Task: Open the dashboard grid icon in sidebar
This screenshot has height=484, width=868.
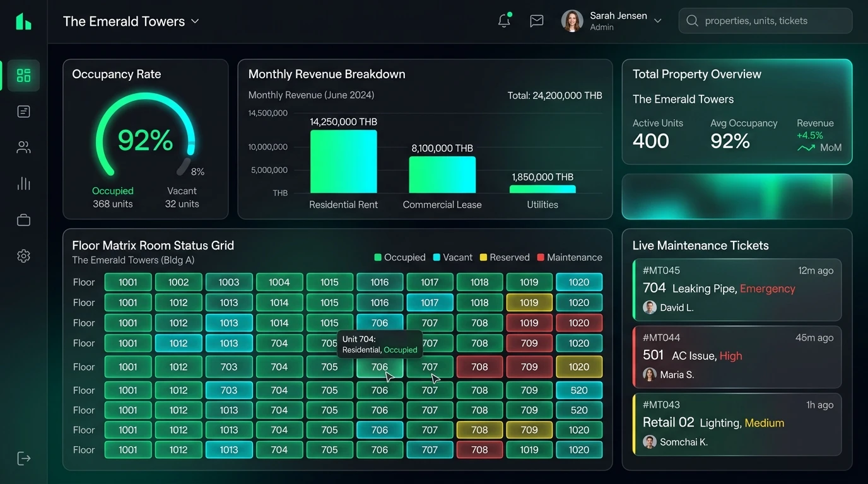Action: click(x=23, y=76)
